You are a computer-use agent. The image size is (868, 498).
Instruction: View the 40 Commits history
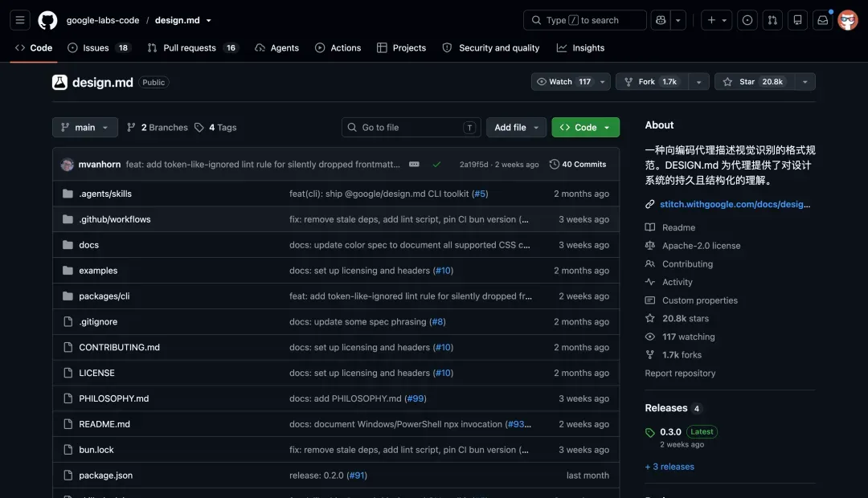coord(578,165)
